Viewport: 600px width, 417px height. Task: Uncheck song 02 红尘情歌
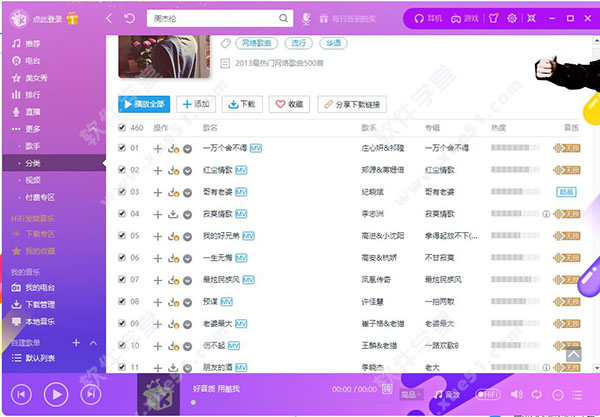(x=122, y=169)
